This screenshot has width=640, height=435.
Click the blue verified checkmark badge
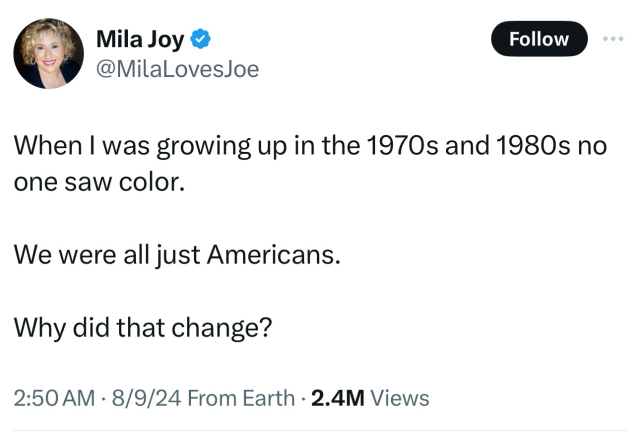pyautogui.click(x=201, y=40)
